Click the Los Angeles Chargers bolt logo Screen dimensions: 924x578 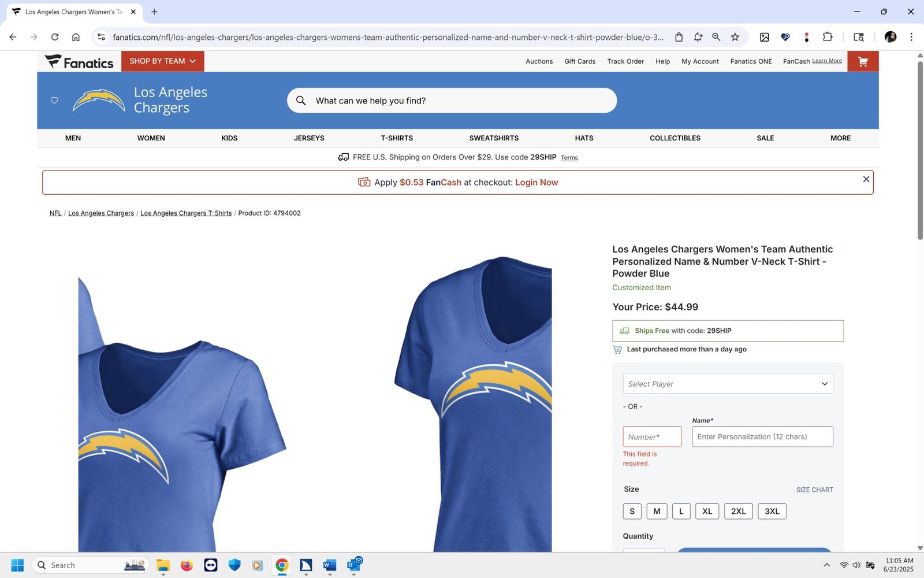click(99, 101)
